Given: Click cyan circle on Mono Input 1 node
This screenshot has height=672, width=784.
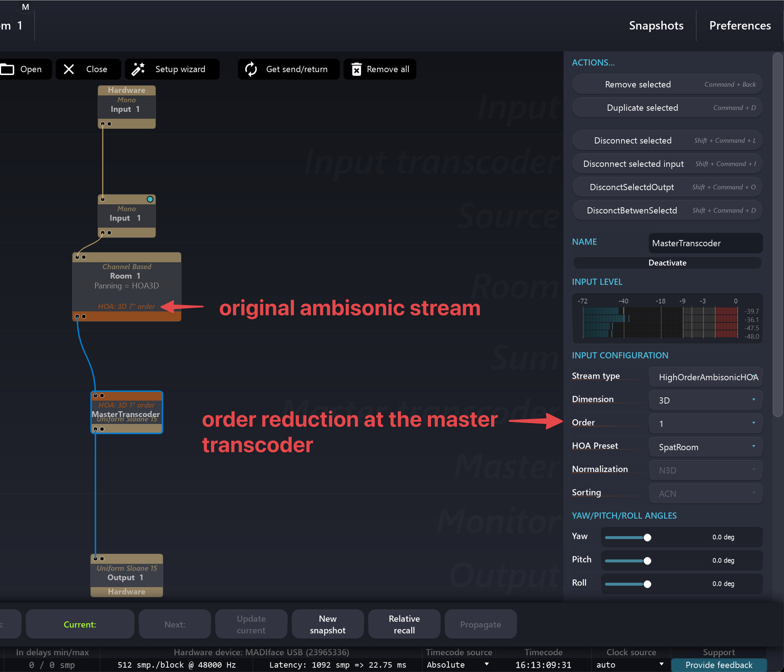Looking at the screenshot, I should point(150,199).
